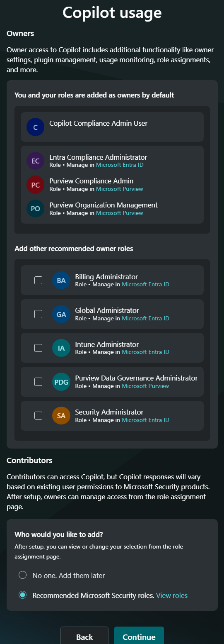Click the Copilot Compliance Admin User avatar
The height and width of the screenshot is (644, 224).
[x=35, y=127]
